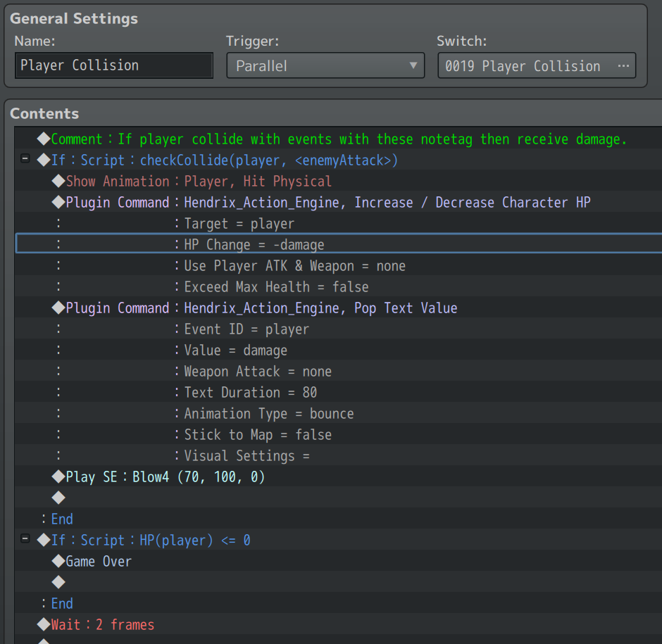
Task: Select the Target = player line
Action: coord(338,223)
